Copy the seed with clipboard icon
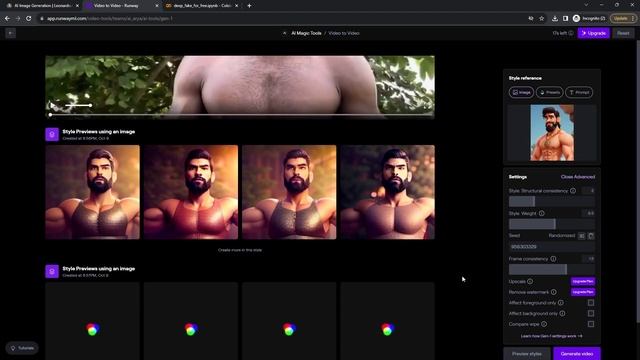The width and height of the screenshot is (640, 360). coord(591,236)
